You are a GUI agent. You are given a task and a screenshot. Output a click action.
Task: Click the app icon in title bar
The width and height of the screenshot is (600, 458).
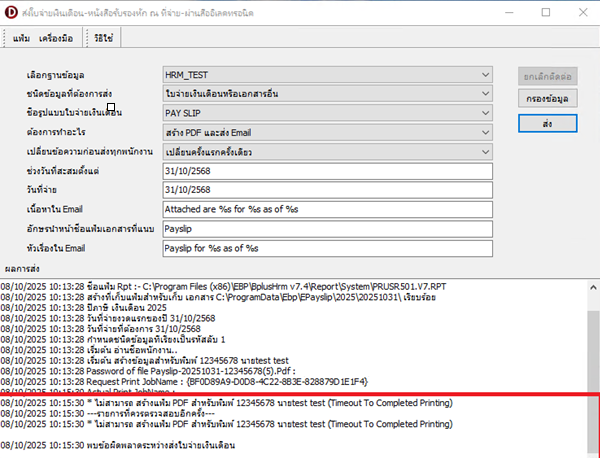pyautogui.click(x=11, y=12)
